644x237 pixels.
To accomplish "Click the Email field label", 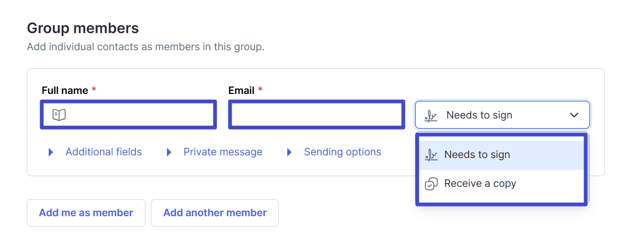I will (x=241, y=91).
